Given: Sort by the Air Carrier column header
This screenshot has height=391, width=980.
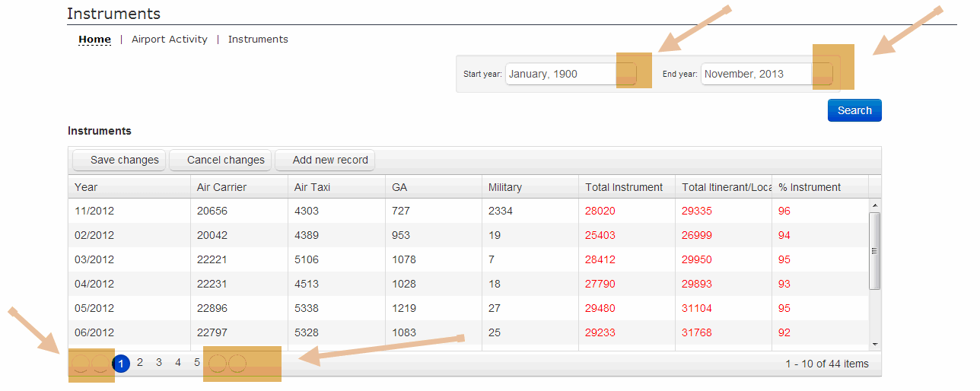Looking at the screenshot, I should 221,187.
